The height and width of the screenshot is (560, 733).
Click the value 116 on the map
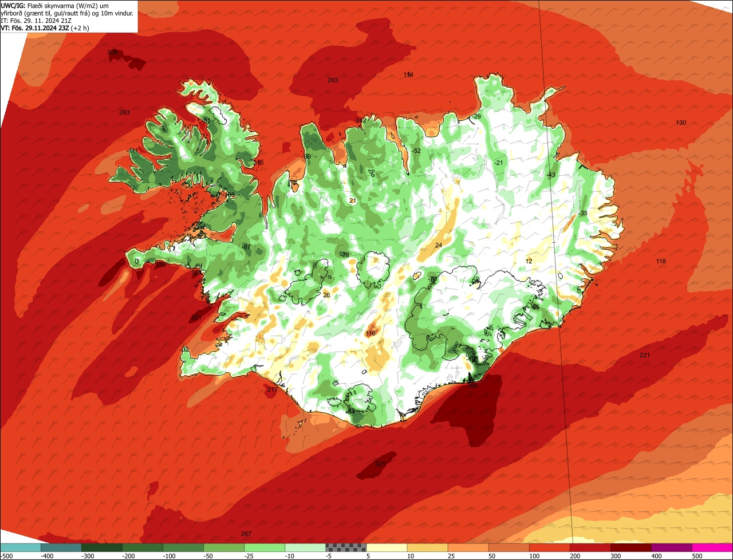(371, 333)
